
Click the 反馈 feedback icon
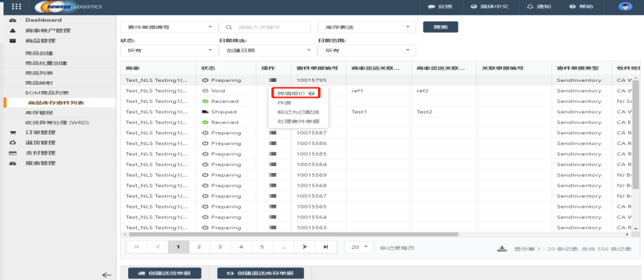coord(432,7)
